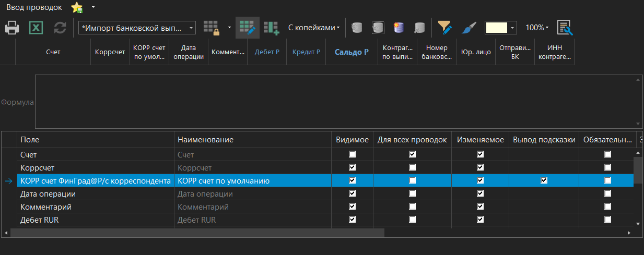Export to Excel using the green icon
This screenshot has width=644, height=255.
pos(36,28)
